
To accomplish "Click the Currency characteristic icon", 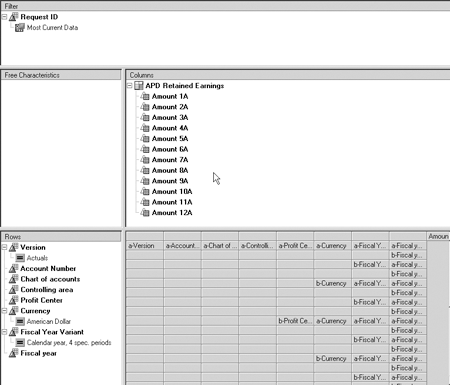I will (14, 311).
